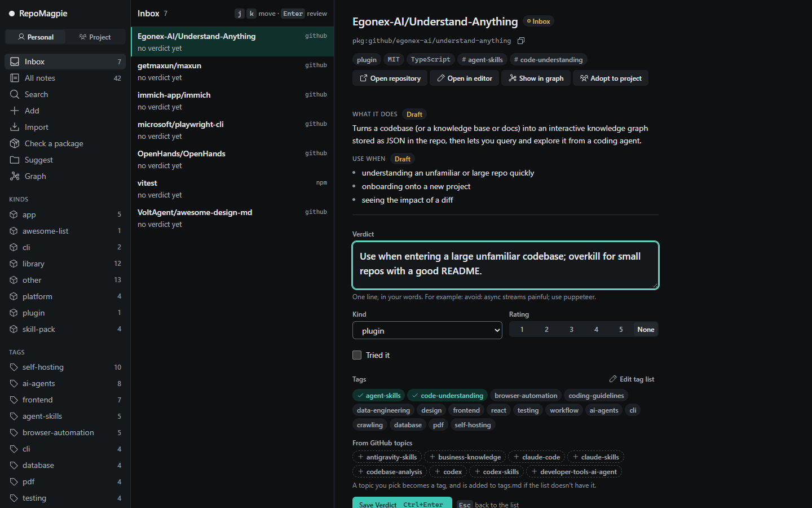
Task: Click into the Verdict text field
Action: click(x=505, y=265)
